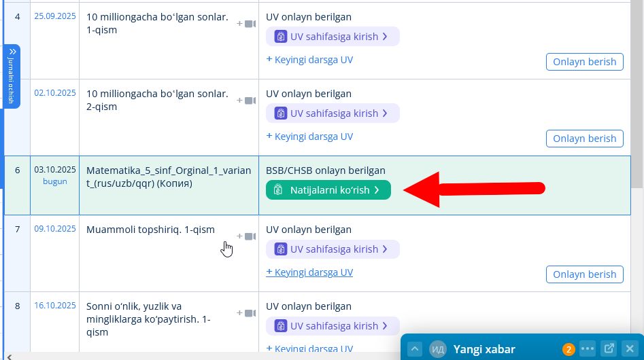Click '+ Keyingi darsga UV' in lesson 4
This screenshot has width=644, height=360.
tap(309, 60)
